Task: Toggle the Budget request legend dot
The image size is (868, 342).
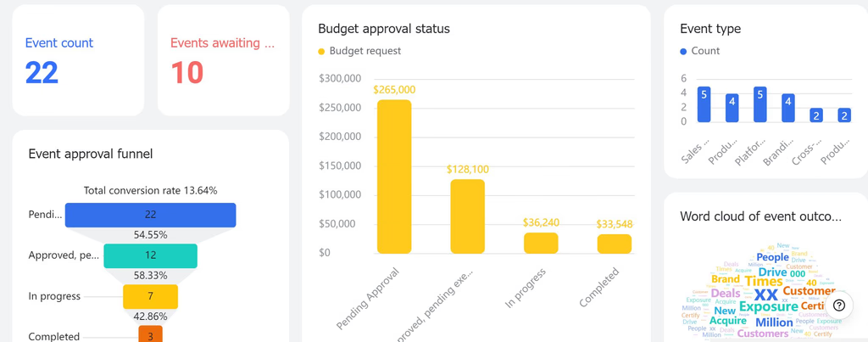Action: click(x=321, y=52)
